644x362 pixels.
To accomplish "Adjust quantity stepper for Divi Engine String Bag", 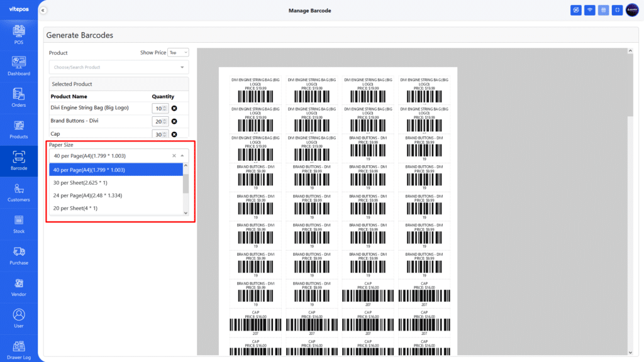I will click(165, 108).
